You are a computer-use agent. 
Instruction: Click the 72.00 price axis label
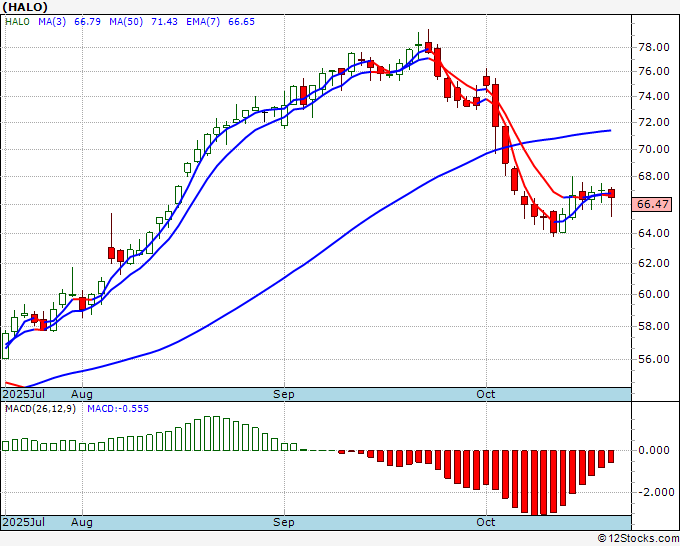[654, 122]
